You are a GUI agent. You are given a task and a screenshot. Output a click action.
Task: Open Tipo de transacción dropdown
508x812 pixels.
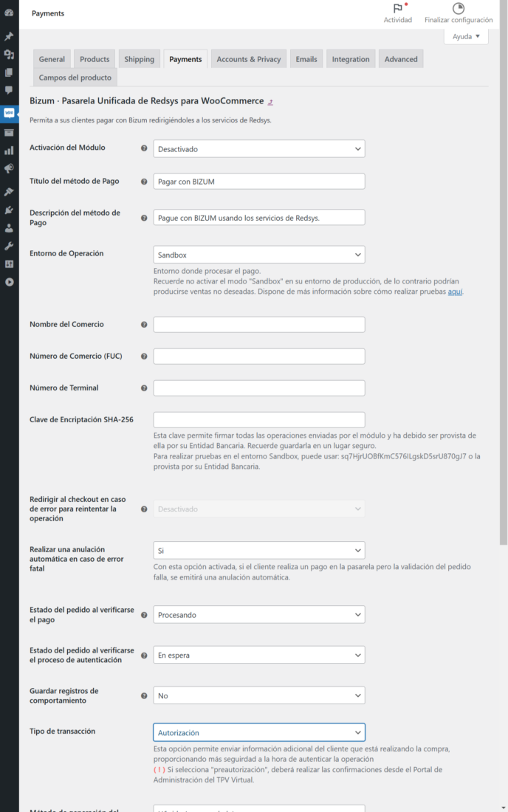point(259,732)
